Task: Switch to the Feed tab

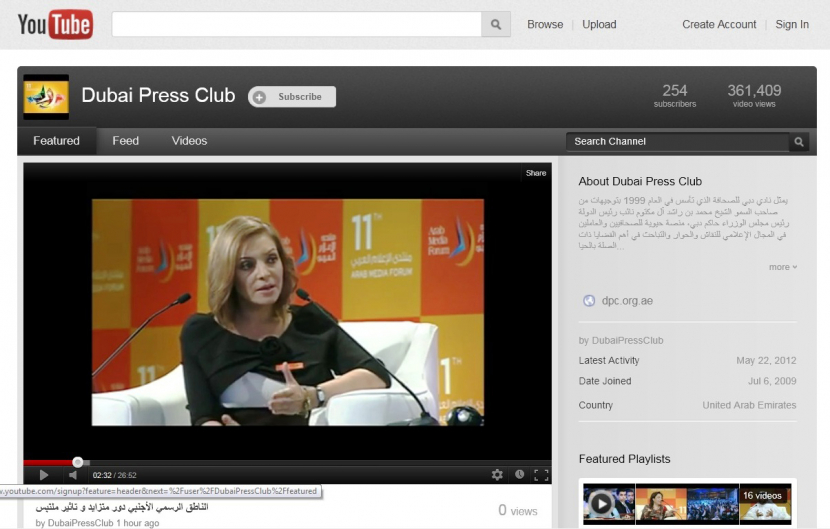Action: [x=125, y=141]
